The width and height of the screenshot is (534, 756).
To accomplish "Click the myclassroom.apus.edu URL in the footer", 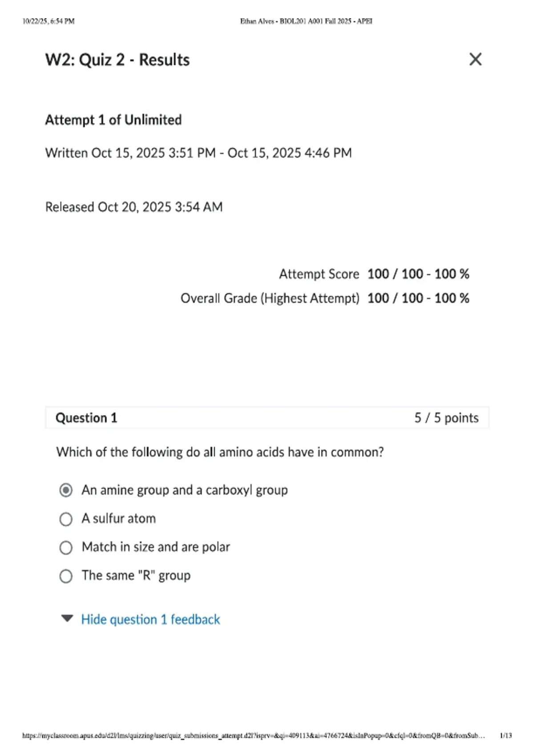I will (x=253, y=736).
